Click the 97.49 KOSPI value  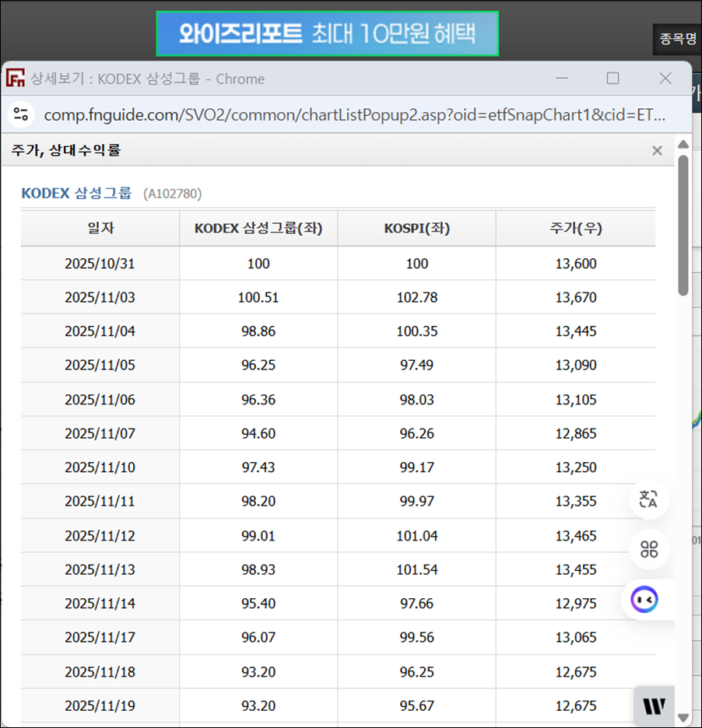point(416,365)
